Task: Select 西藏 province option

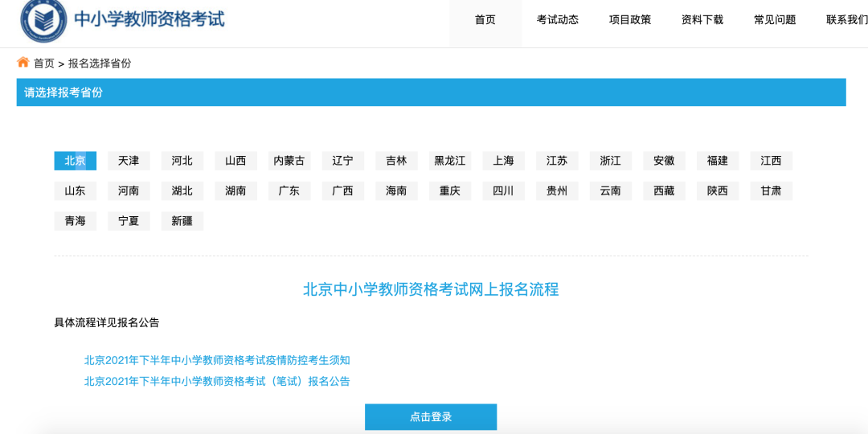Action: [664, 191]
